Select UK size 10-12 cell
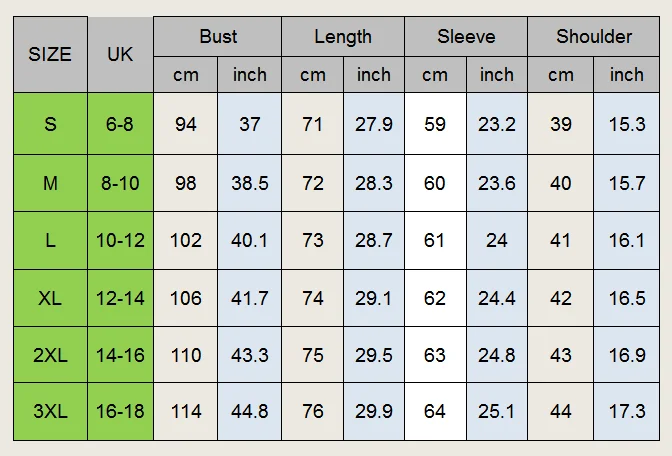 [120, 240]
